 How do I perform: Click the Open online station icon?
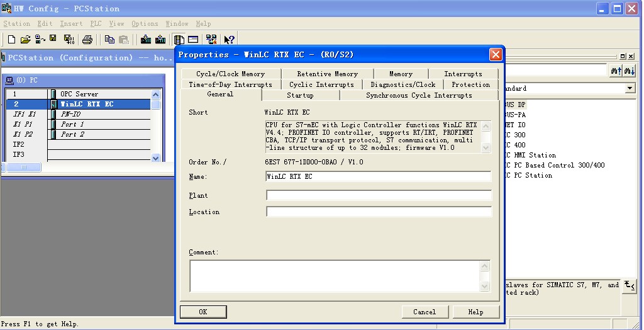click(x=40, y=40)
